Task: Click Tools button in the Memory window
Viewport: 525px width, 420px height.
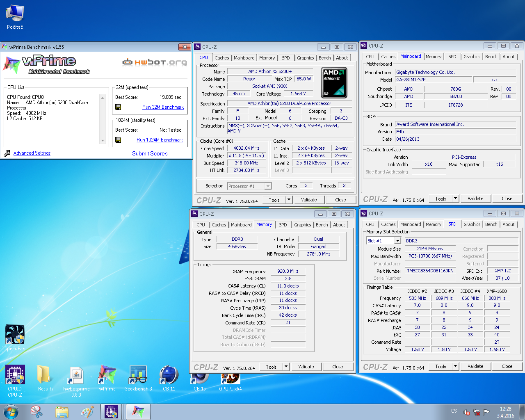Action: (271, 367)
